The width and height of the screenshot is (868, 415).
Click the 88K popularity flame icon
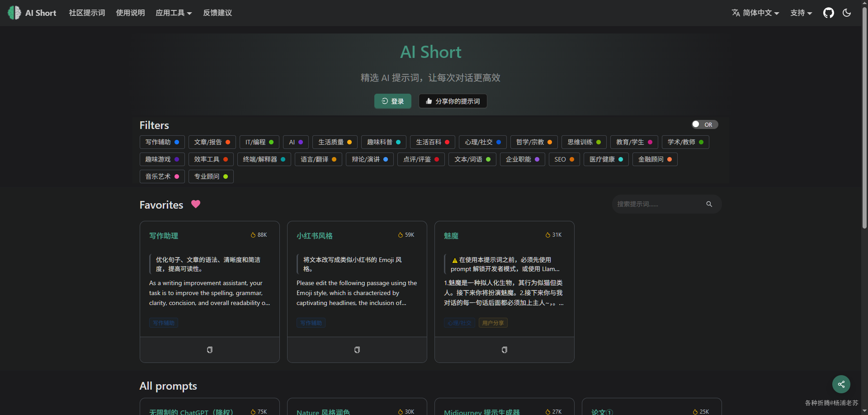253,235
